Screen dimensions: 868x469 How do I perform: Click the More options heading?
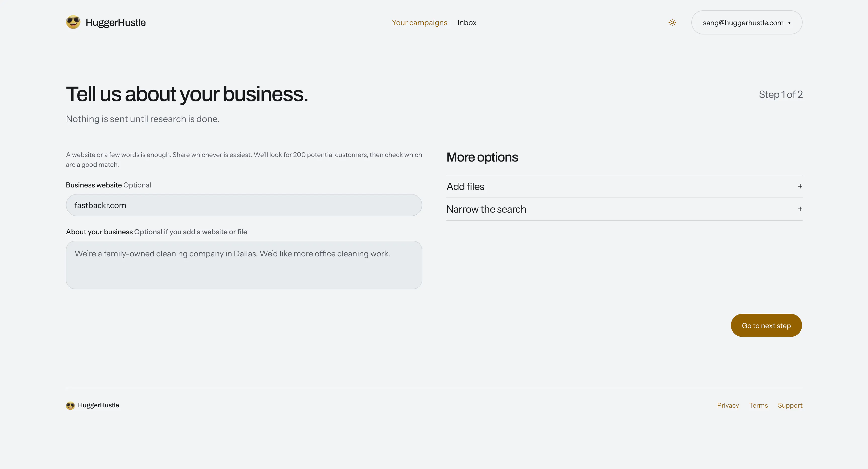tap(482, 157)
